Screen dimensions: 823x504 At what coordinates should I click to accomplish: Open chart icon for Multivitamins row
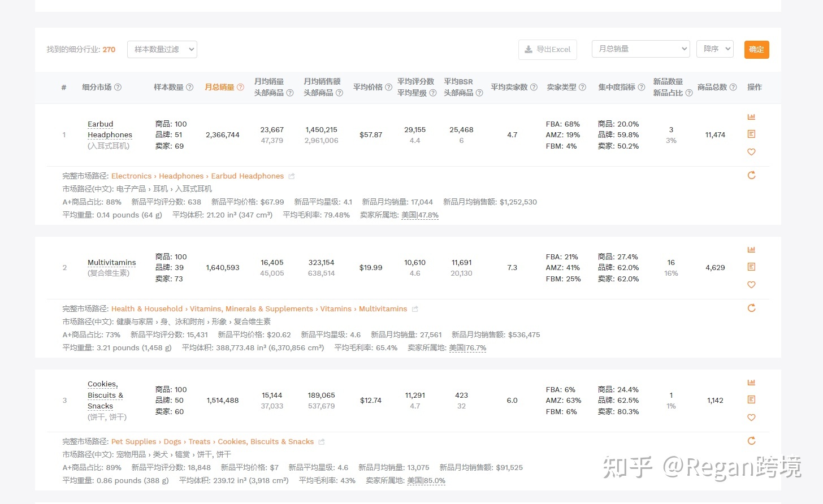pyautogui.click(x=751, y=250)
